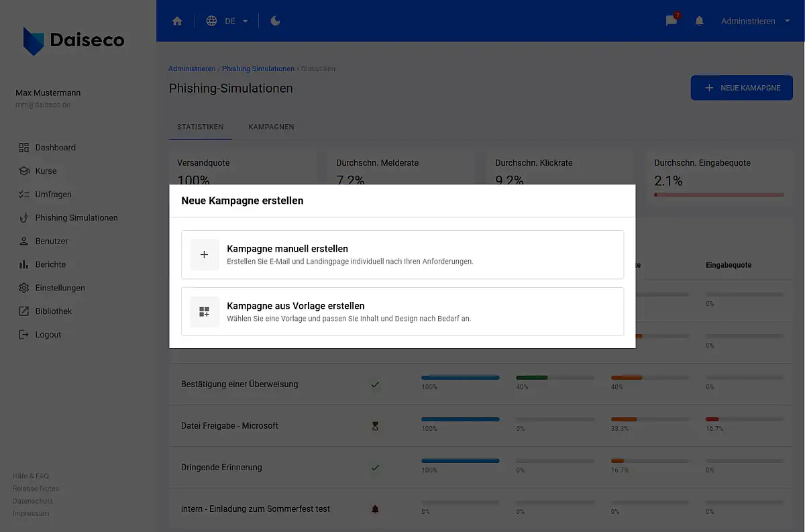Click the Hilfe & FAQ link
The height and width of the screenshot is (532, 805).
(x=31, y=476)
